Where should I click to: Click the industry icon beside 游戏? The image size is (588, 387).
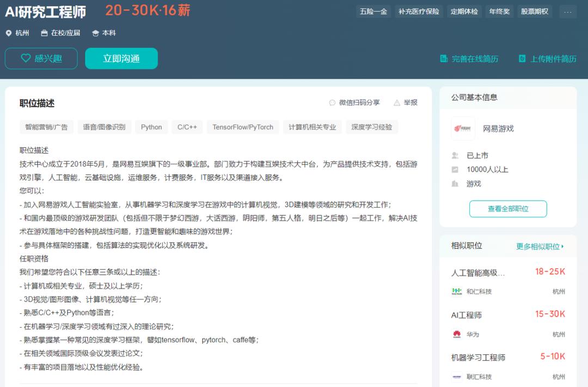tap(455, 184)
